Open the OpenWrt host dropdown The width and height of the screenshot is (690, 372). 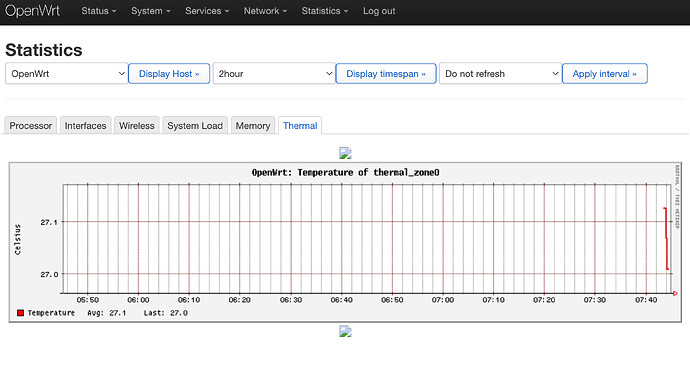66,74
